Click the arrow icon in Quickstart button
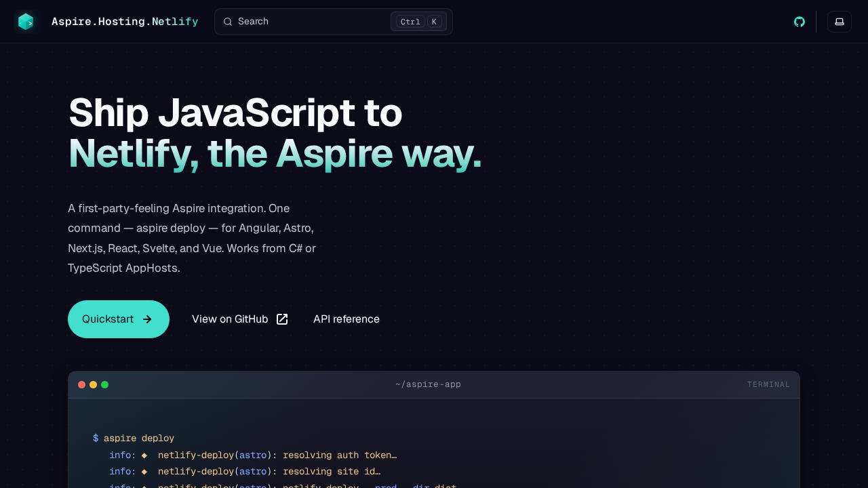This screenshot has width=868, height=488. (147, 319)
